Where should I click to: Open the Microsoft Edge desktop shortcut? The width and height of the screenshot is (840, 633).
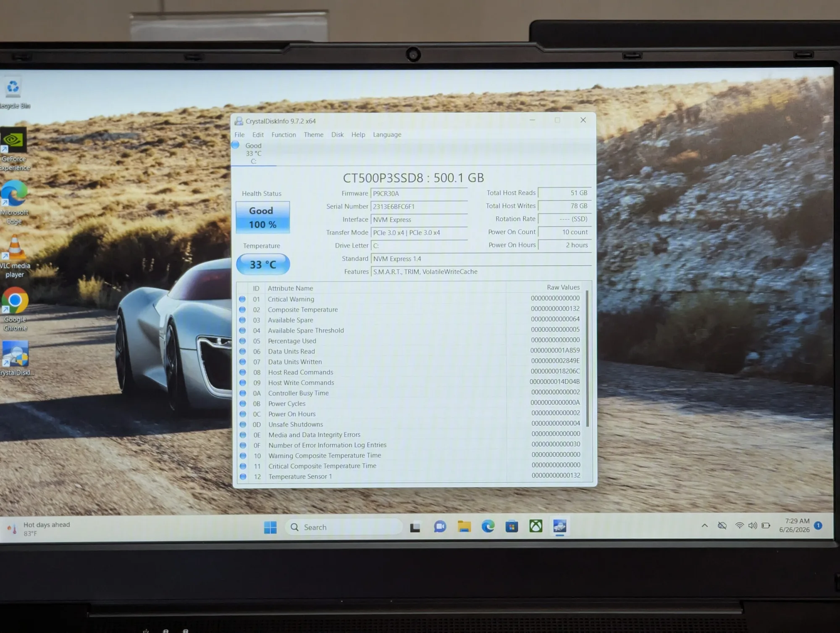click(14, 203)
